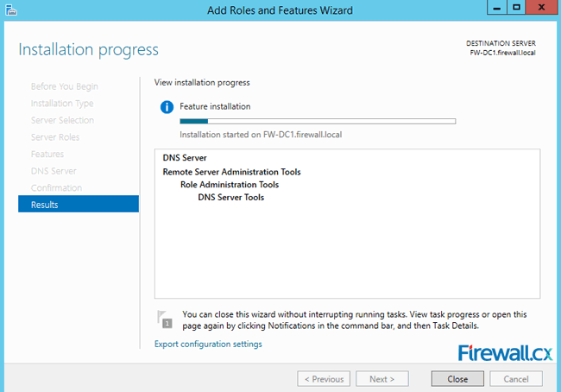Click the Close button

point(457,379)
